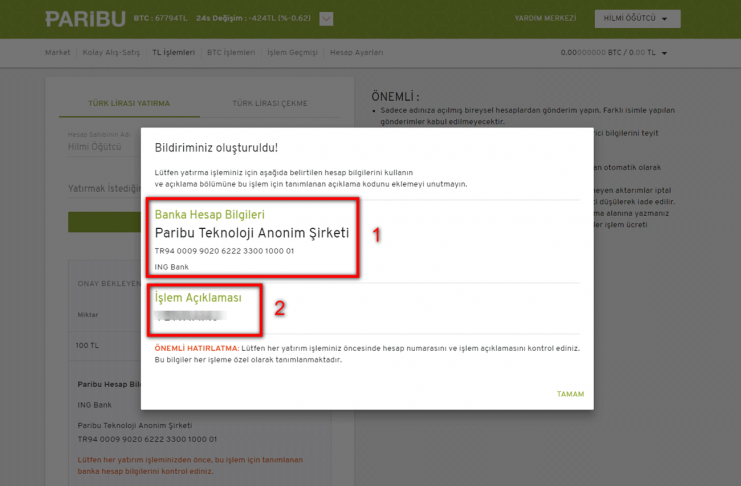Click the 100 TL pending amount
The height and width of the screenshot is (486, 741).
[x=87, y=346]
